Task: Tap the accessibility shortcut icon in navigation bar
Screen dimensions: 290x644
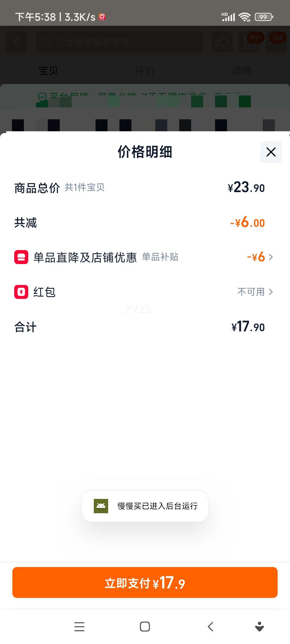Action: pos(259,627)
